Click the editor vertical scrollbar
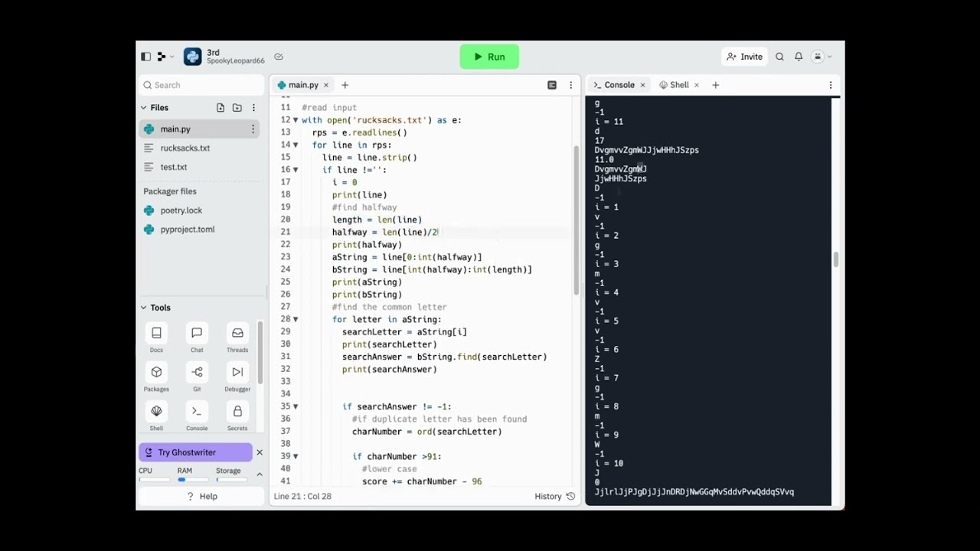Viewport: 980px width, 551px height. [x=577, y=220]
